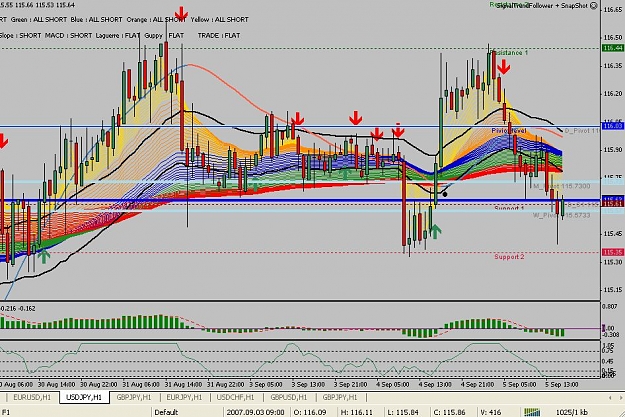Click the Blue : ALL SHORT status text
The width and height of the screenshot is (625, 417).
coord(96,20)
